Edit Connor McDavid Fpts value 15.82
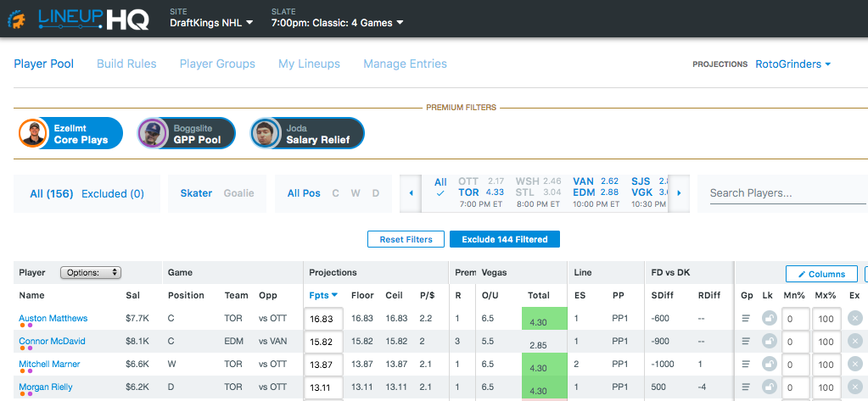 pyautogui.click(x=324, y=342)
